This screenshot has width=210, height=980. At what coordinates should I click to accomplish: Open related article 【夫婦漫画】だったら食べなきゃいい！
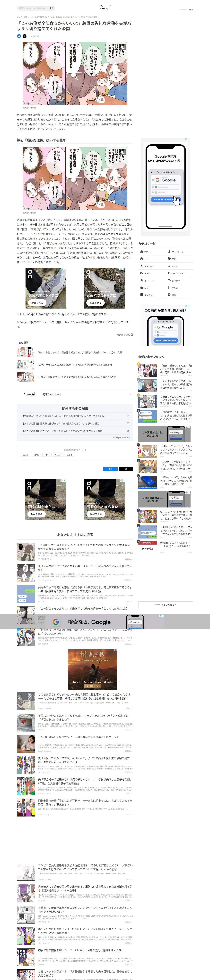click(x=75, y=416)
